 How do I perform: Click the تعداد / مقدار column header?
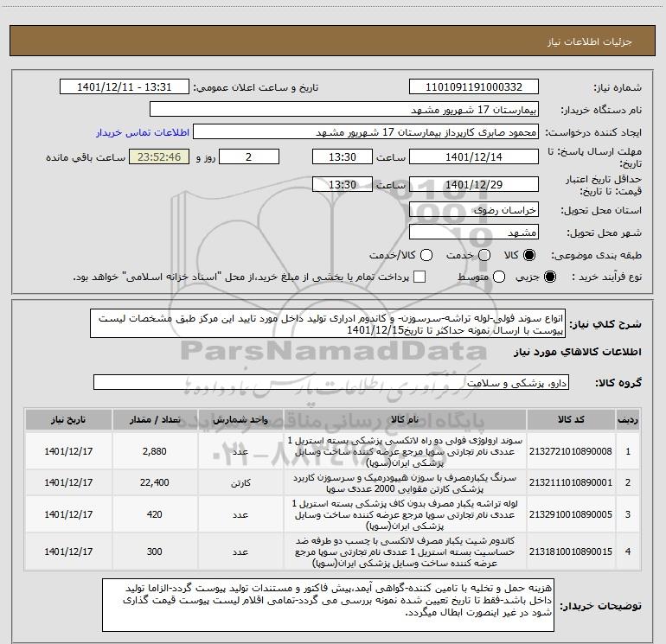(155, 419)
